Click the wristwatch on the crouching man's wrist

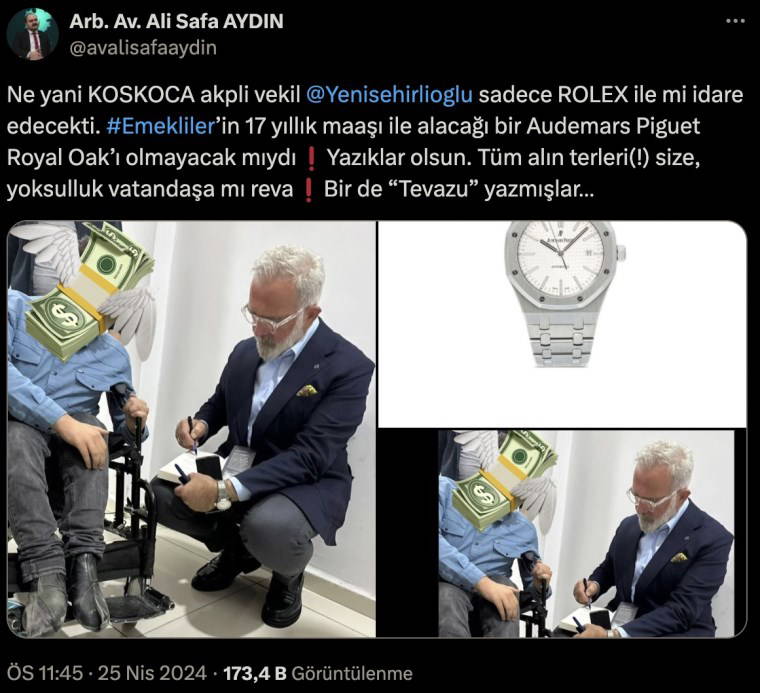click(223, 496)
